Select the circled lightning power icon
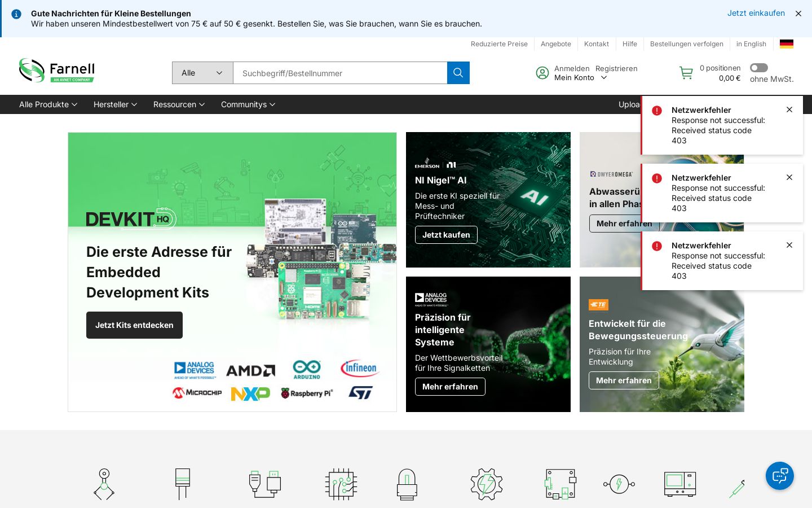 click(x=619, y=484)
